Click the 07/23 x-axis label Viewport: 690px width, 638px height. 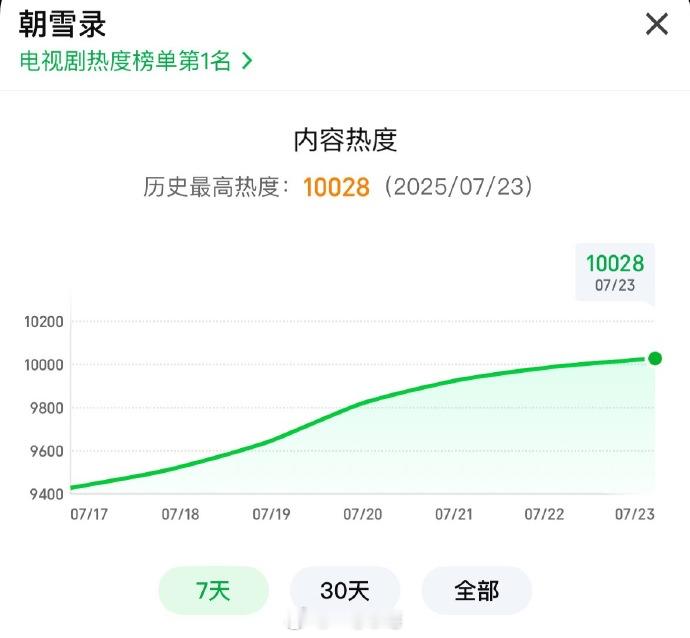coord(635,514)
